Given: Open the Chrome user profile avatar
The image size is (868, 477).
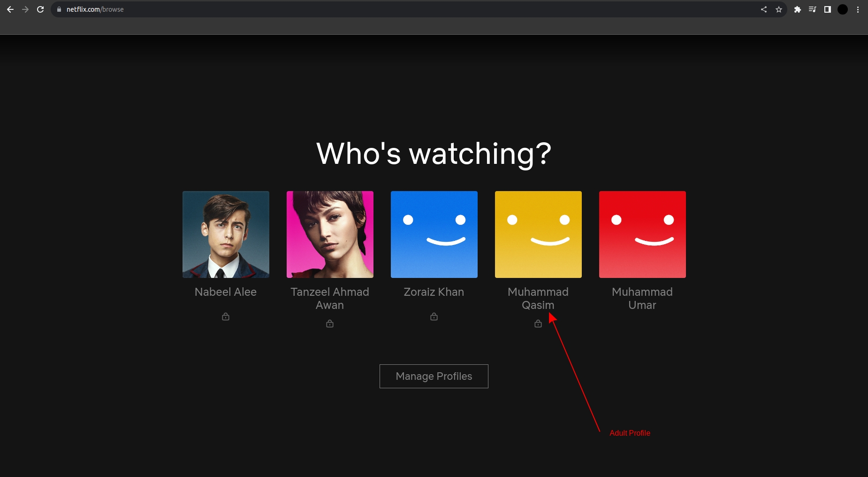Looking at the screenshot, I should click(x=843, y=9).
